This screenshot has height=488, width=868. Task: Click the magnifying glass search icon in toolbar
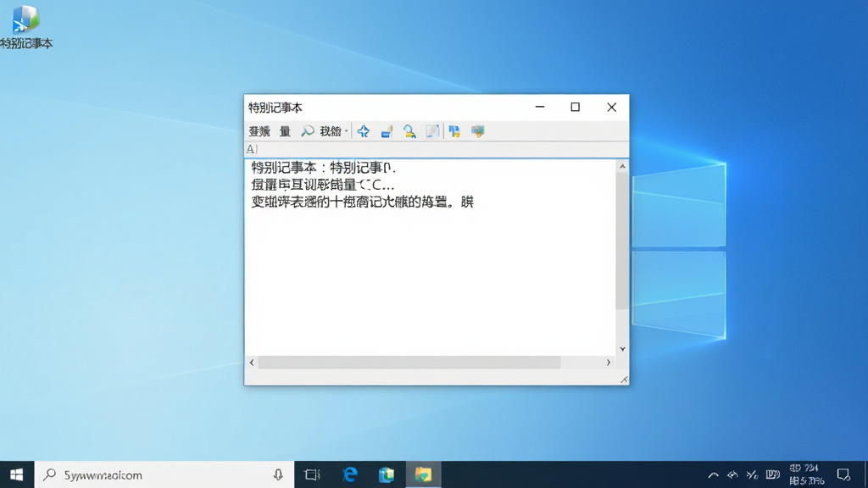[x=307, y=131]
